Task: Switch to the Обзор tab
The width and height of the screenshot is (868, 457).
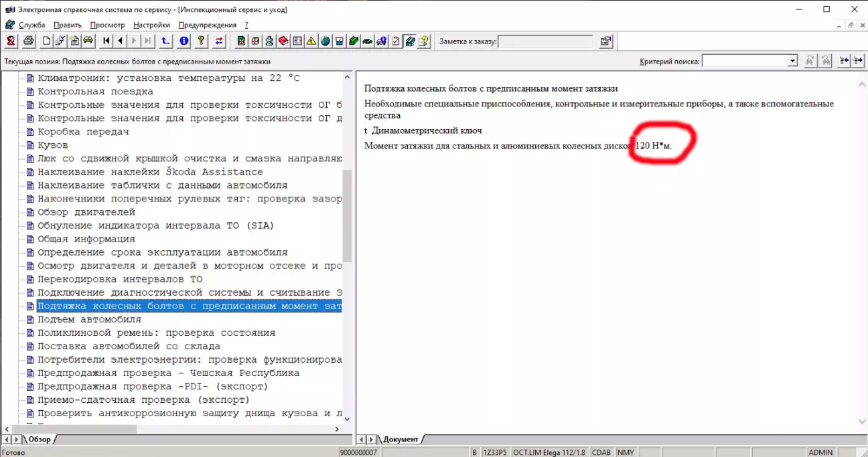Action: point(39,439)
